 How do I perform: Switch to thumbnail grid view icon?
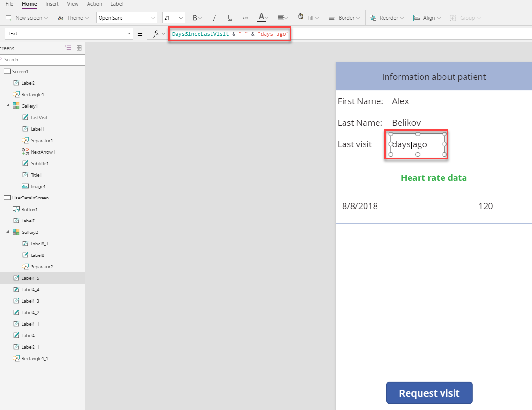(79, 48)
